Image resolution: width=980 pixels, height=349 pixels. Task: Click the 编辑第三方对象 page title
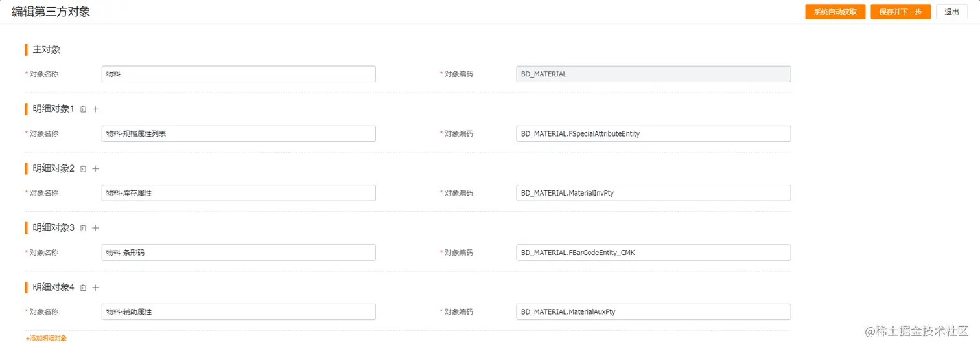[x=51, y=12]
